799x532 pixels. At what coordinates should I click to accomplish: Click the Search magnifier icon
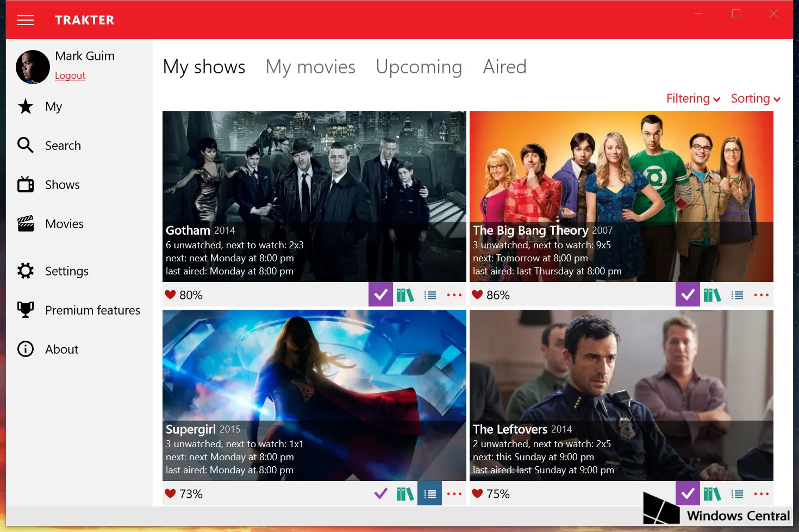click(x=26, y=145)
